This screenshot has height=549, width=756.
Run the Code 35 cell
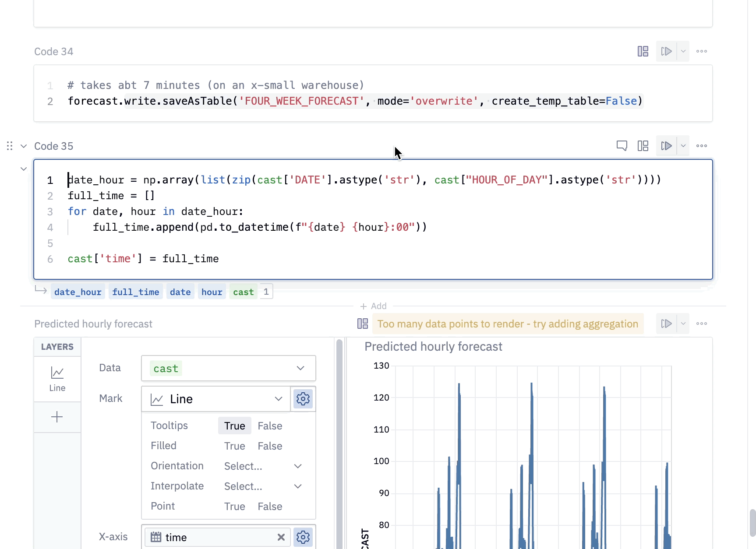pyautogui.click(x=666, y=146)
